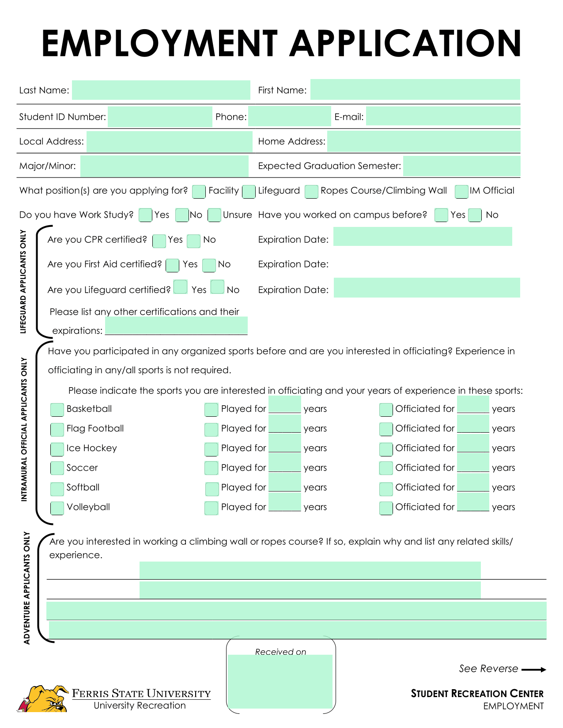563x728 pixels.
Task: Tick the Ice Hockey checkbox
Action: [x=57, y=449]
